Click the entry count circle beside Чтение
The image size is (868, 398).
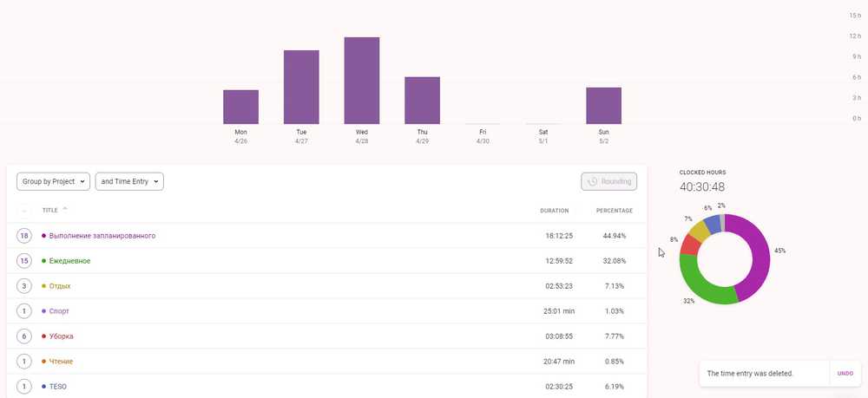tap(24, 361)
